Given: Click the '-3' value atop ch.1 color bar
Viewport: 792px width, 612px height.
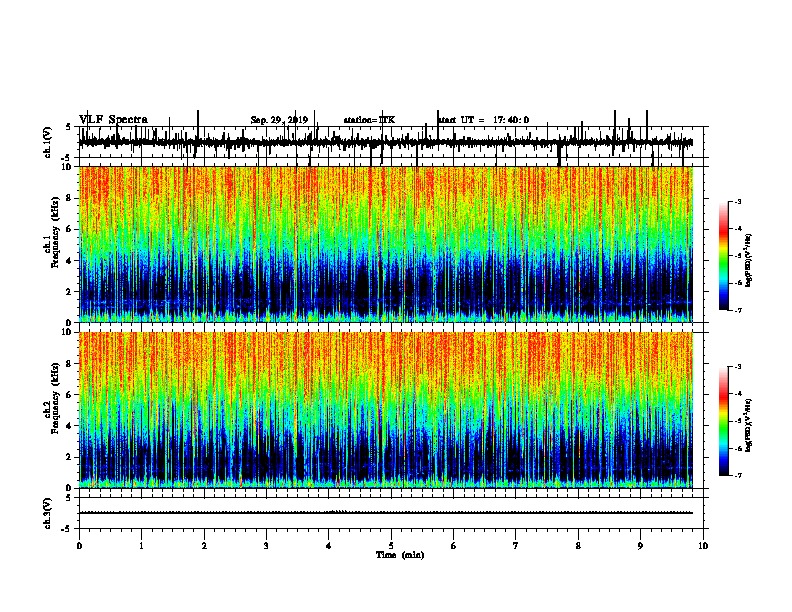Looking at the screenshot, I should click(x=737, y=202).
